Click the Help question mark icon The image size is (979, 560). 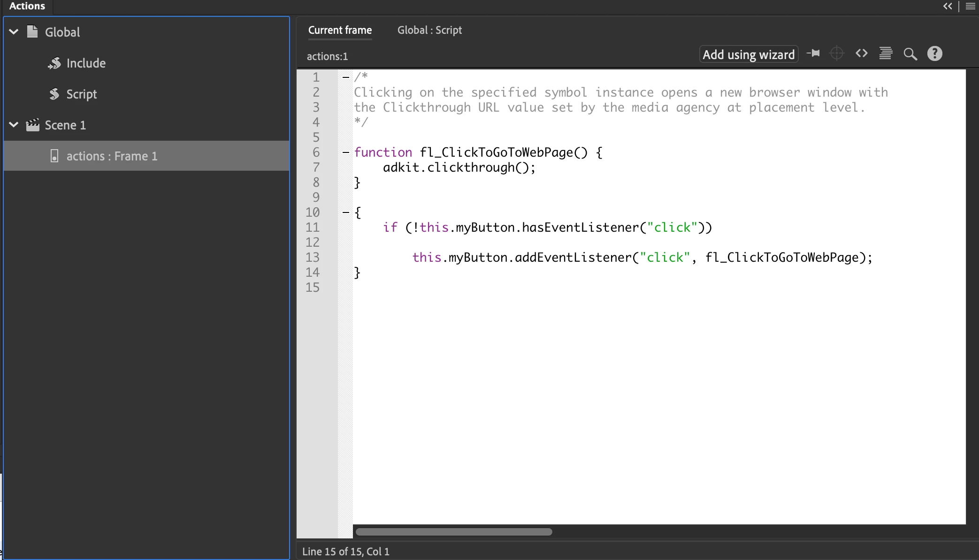(x=934, y=53)
